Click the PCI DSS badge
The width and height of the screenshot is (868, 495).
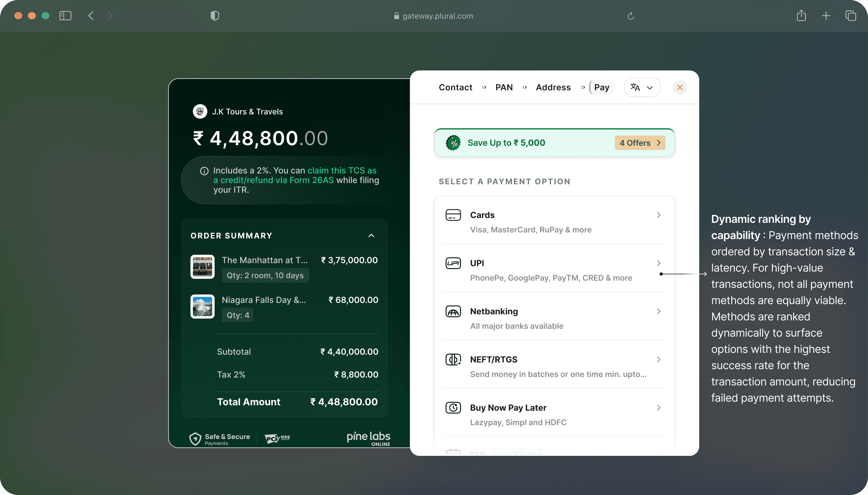pyautogui.click(x=277, y=439)
